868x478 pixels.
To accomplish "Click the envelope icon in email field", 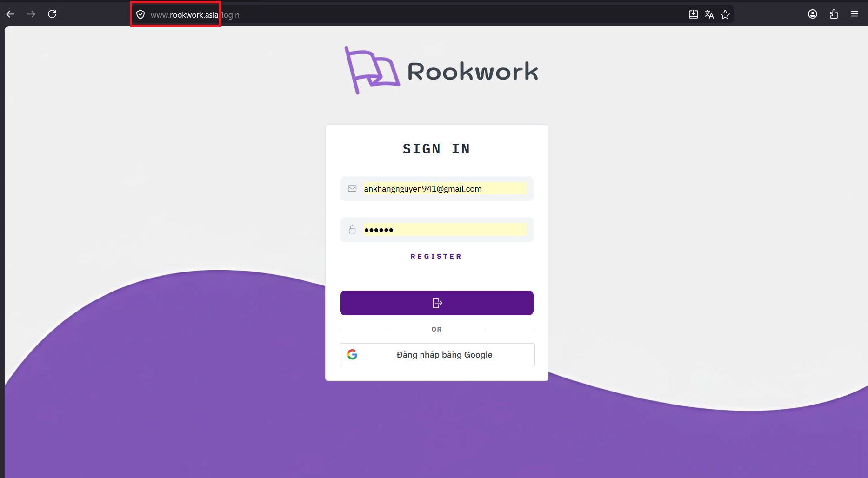I will 352,188.
